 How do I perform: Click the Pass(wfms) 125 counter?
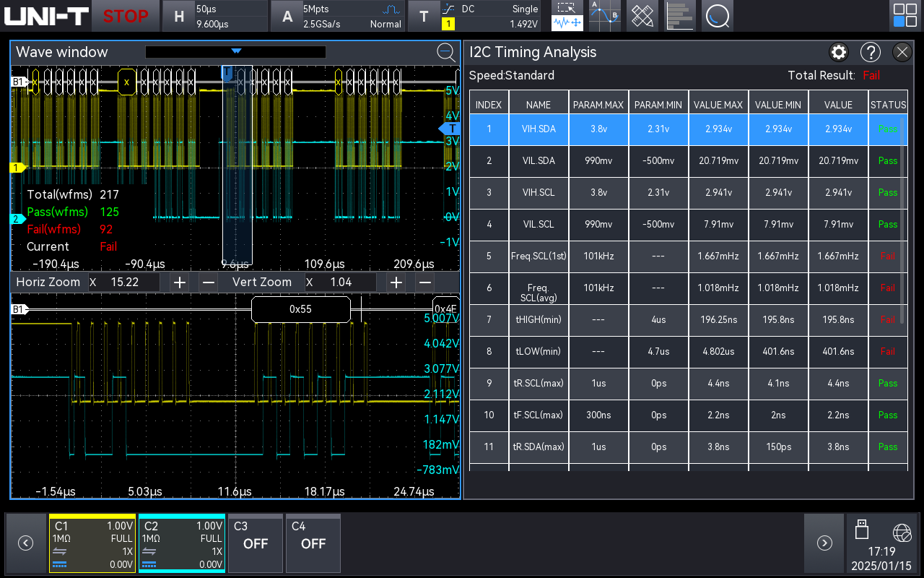[x=73, y=212]
